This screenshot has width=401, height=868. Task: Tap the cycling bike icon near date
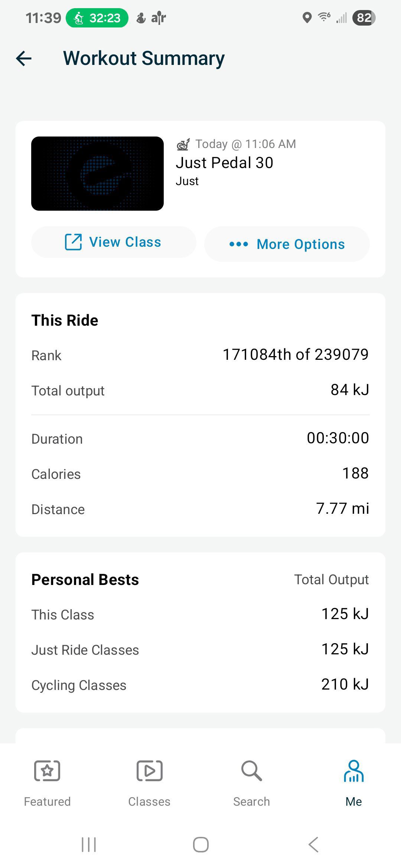[183, 144]
